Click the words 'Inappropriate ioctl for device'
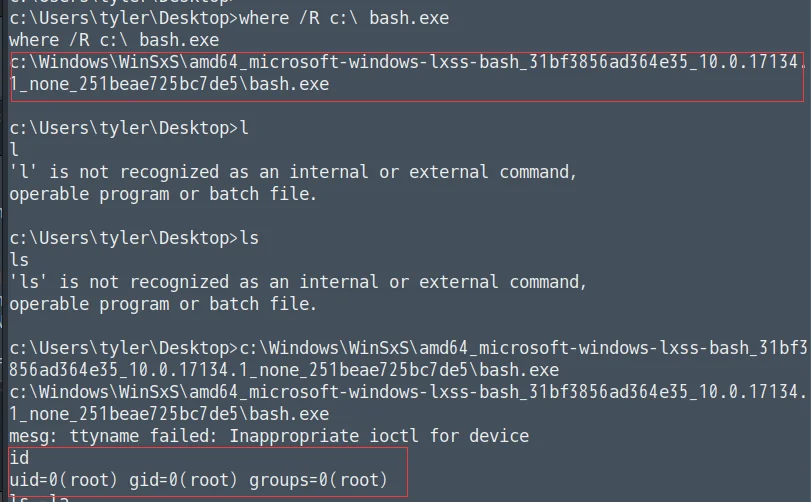 coord(379,436)
